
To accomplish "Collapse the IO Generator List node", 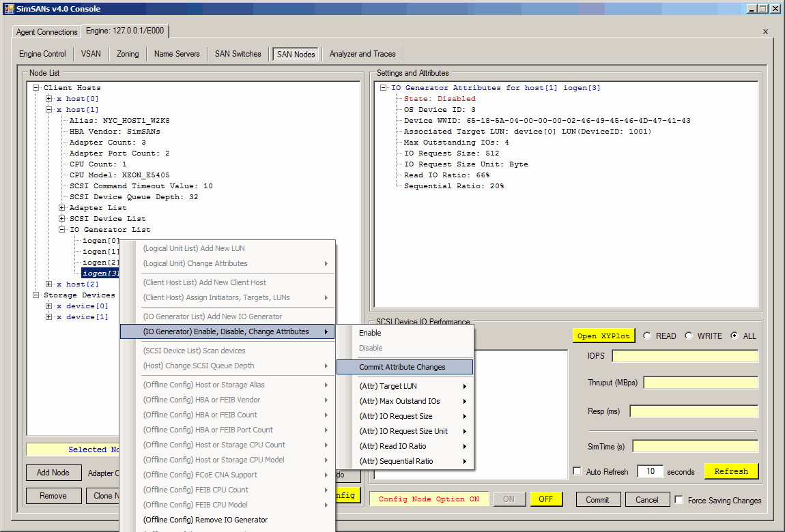I will 62,230.
